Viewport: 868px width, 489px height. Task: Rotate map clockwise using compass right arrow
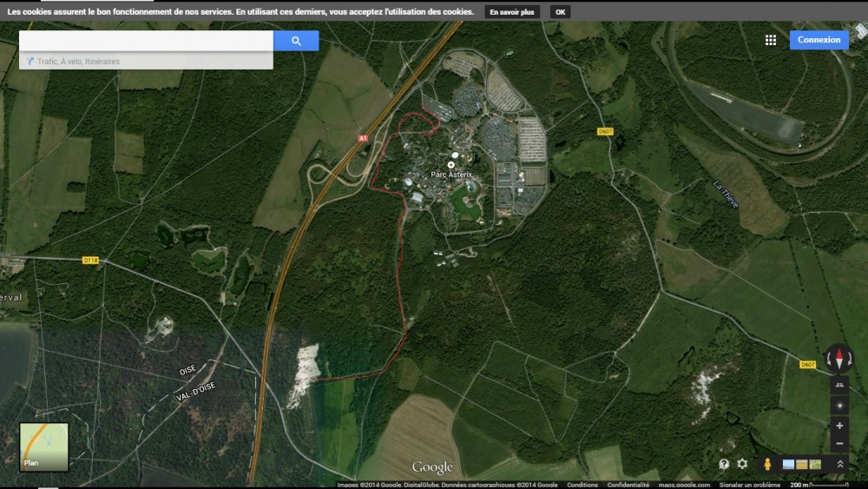coord(850,359)
